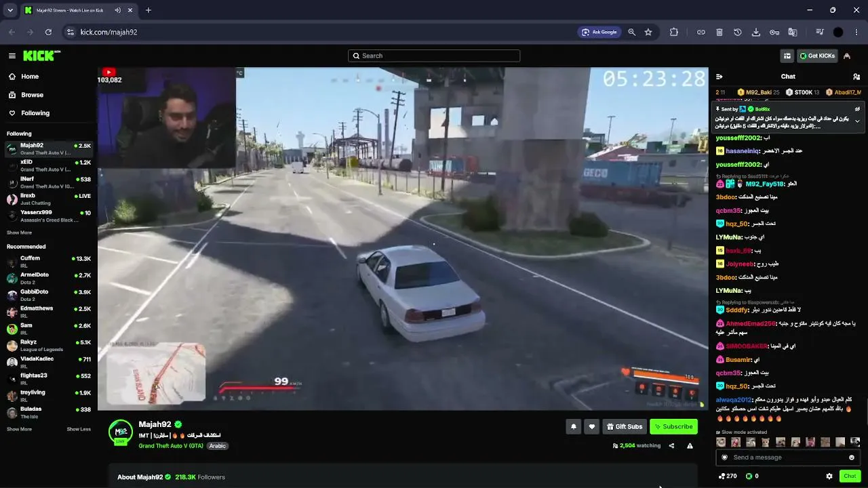This screenshot has width=868, height=488.
Task: Open the browser zoom magnifier icon
Action: pyautogui.click(x=632, y=32)
